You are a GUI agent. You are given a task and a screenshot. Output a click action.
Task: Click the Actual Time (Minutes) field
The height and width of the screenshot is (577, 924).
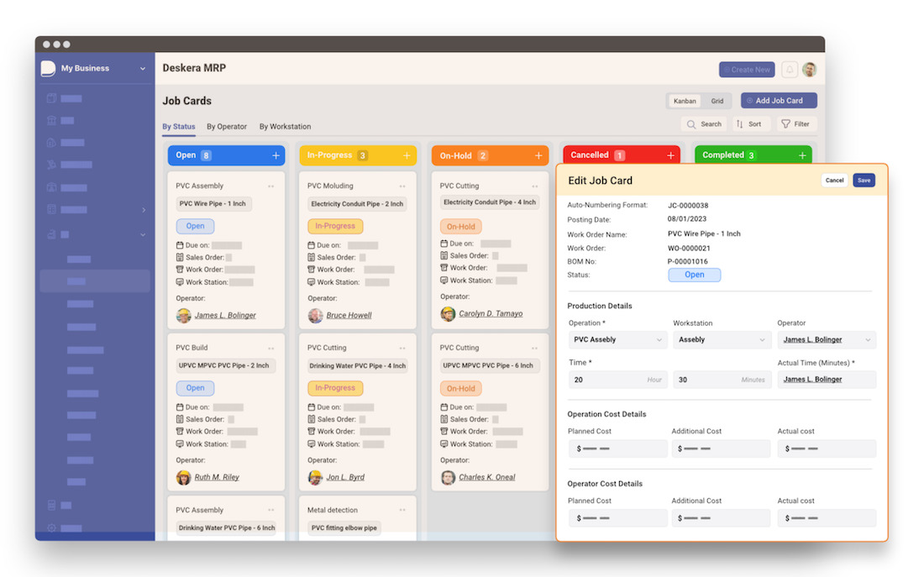[827, 380]
